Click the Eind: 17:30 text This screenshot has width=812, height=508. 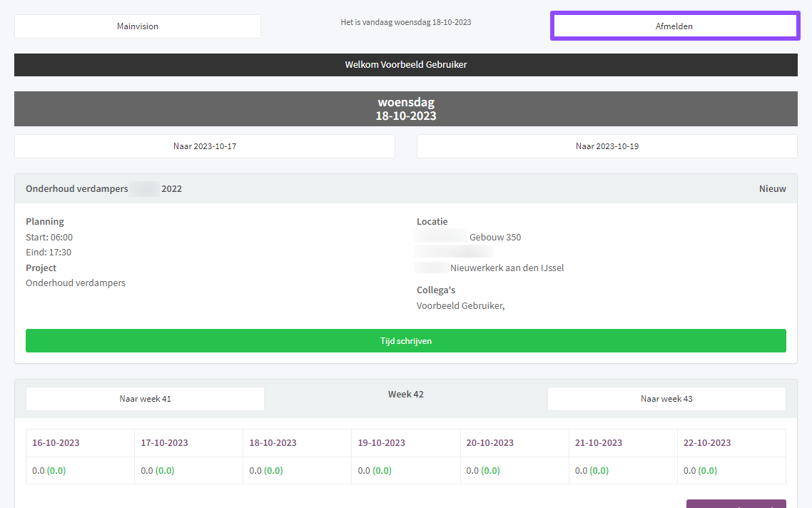(49, 252)
